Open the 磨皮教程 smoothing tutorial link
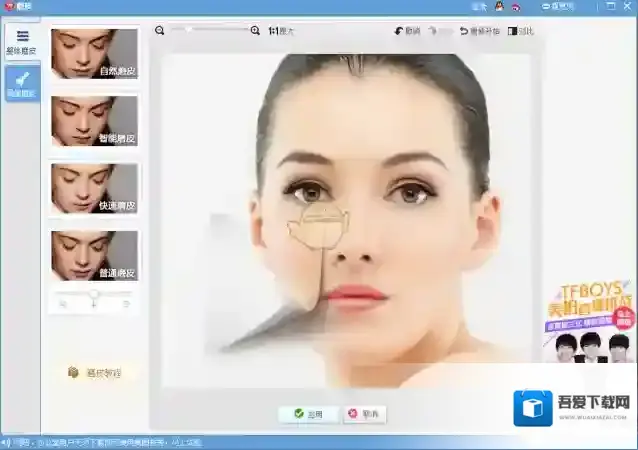 tap(94, 372)
